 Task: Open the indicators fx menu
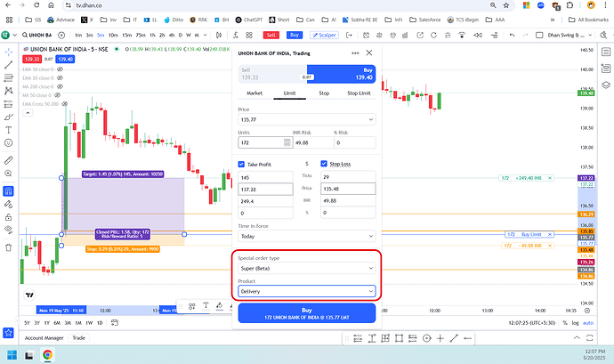[235, 36]
